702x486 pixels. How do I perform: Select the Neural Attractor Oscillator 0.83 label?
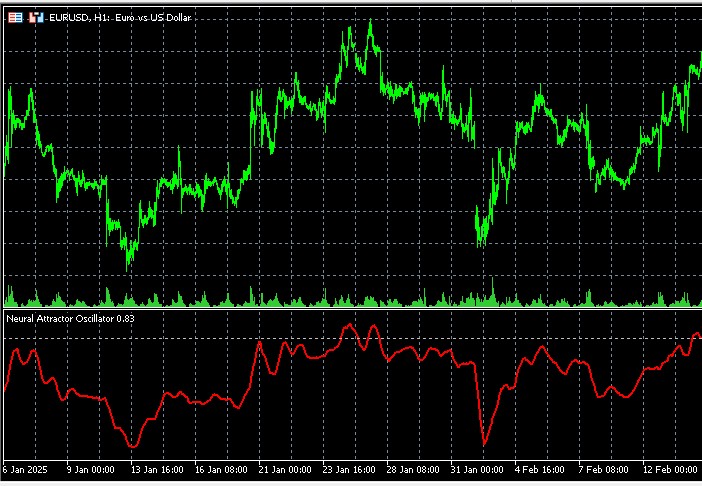(70, 319)
